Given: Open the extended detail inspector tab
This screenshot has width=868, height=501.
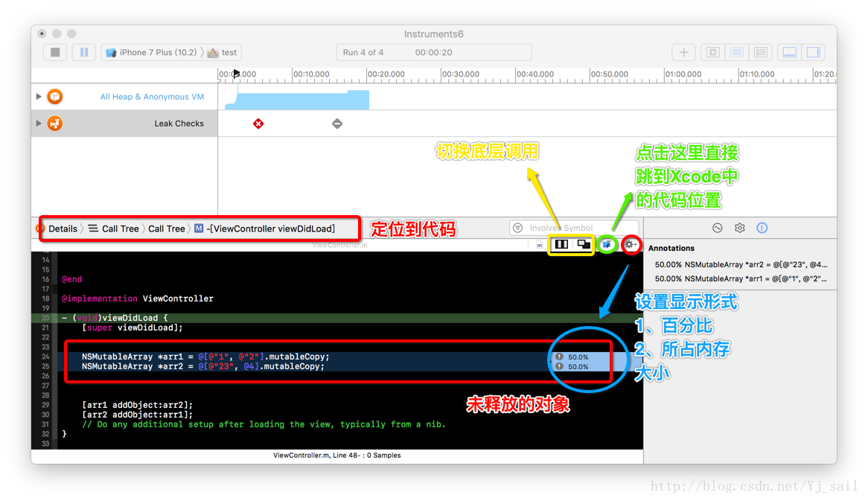Looking at the screenshot, I should click(762, 228).
